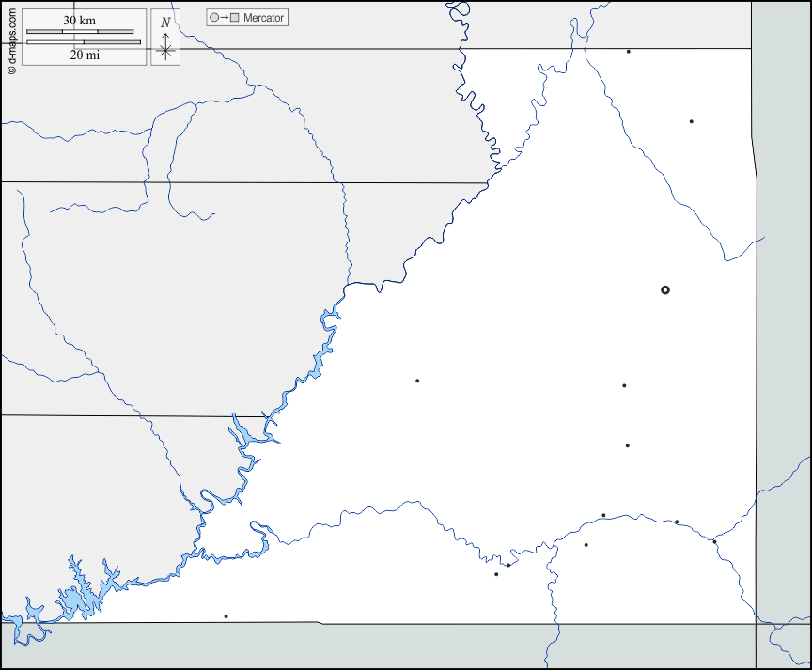Select the city dot northeast of capital ring
This screenshot has height=670, width=812.
click(691, 121)
